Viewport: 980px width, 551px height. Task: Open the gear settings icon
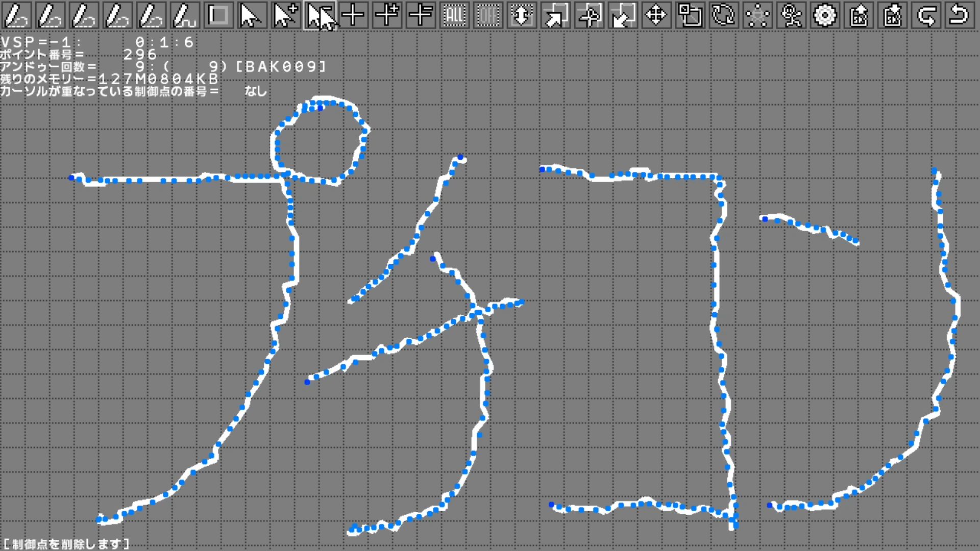(x=825, y=15)
